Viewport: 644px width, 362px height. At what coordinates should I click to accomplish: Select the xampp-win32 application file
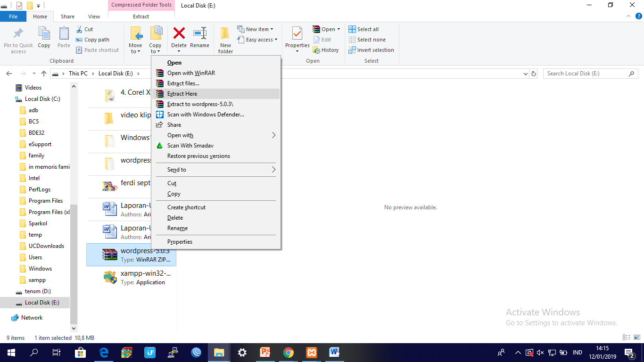(132, 278)
